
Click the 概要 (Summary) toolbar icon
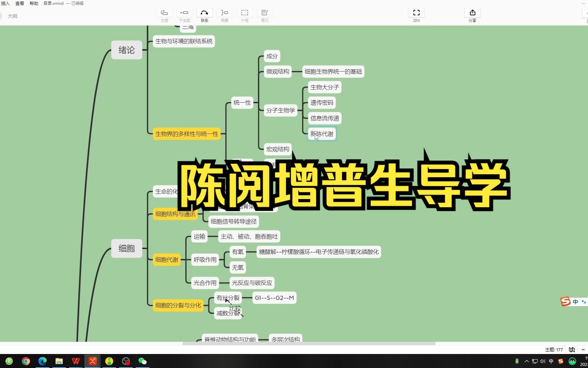point(225,13)
